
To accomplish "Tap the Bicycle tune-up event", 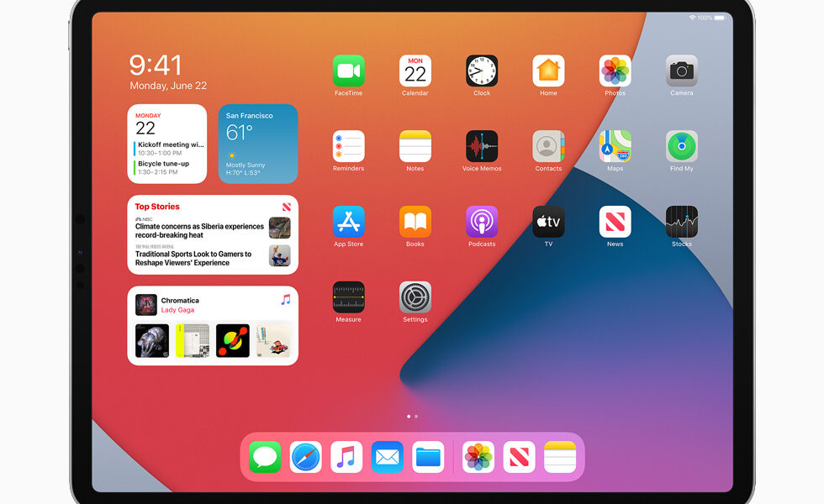I will click(x=162, y=167).
